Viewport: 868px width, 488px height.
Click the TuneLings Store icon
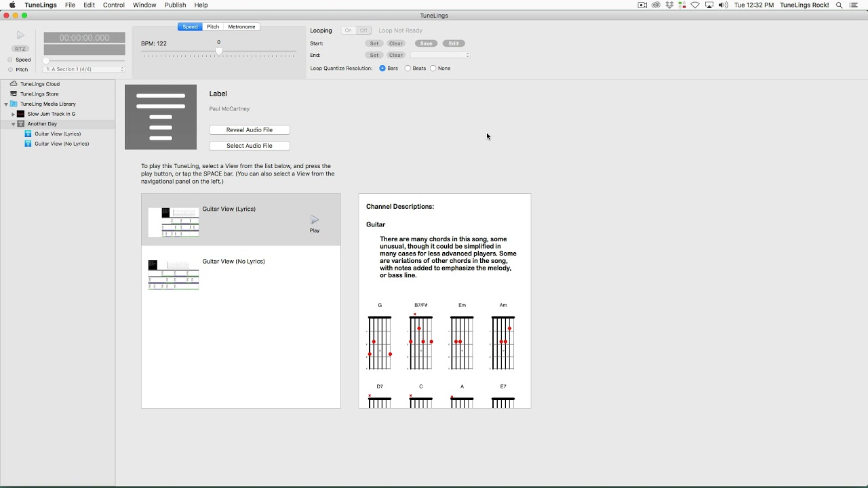click(14, 94)
